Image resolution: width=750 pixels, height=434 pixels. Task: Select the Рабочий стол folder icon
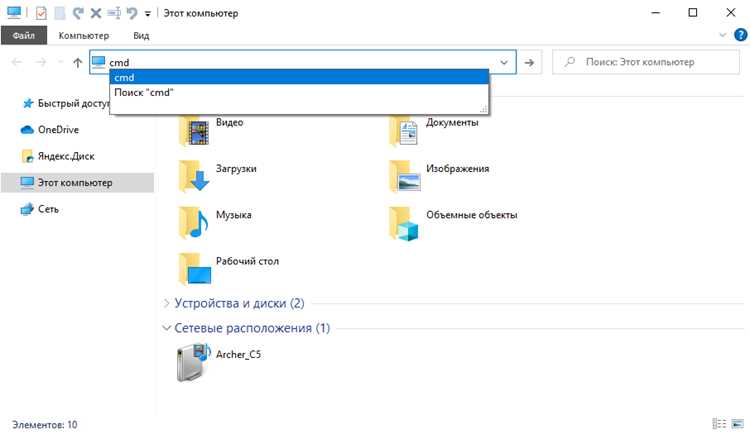(194, 268)
